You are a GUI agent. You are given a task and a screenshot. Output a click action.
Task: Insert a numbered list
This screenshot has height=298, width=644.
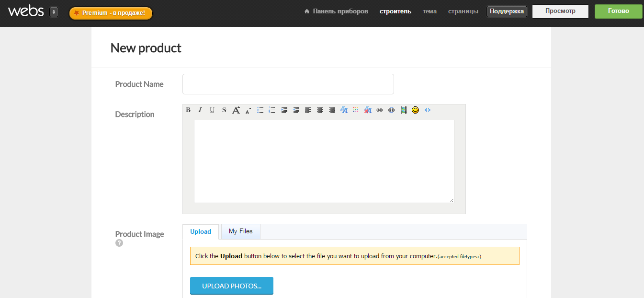(x=272, y=110)
